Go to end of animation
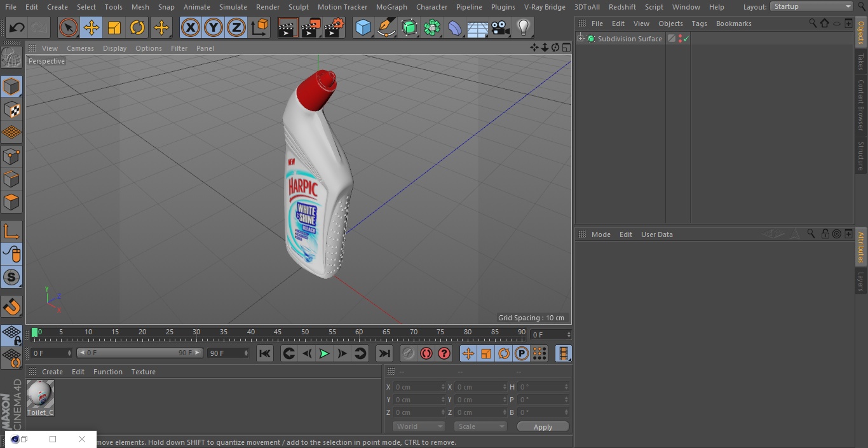868x448 pixels. click(384, 354)
